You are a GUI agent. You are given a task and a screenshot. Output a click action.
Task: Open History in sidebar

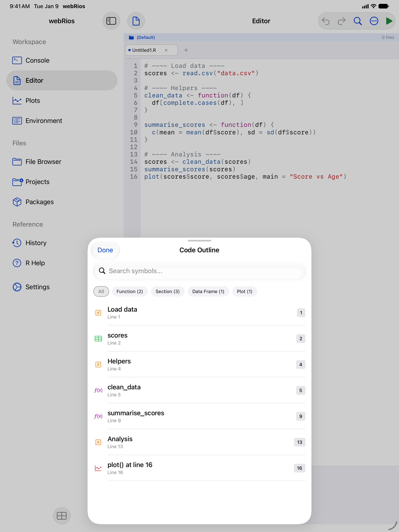click(62, 243)
